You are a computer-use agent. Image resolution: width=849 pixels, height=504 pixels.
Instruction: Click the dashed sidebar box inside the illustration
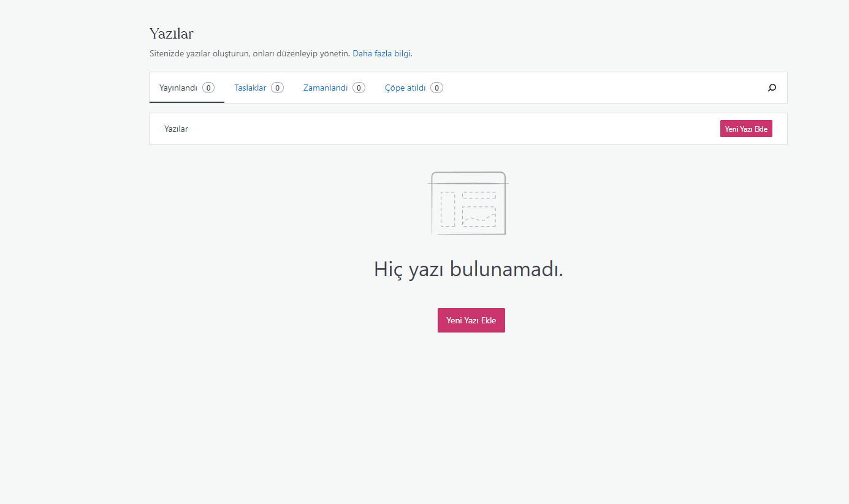click(x=447, y=209)
